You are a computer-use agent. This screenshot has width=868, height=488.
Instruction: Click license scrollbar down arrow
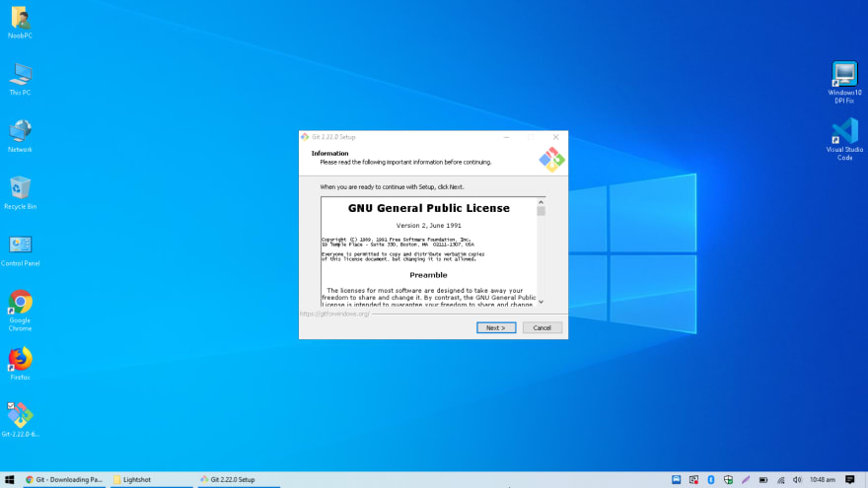pyautogui.click(x=541, y=302)
